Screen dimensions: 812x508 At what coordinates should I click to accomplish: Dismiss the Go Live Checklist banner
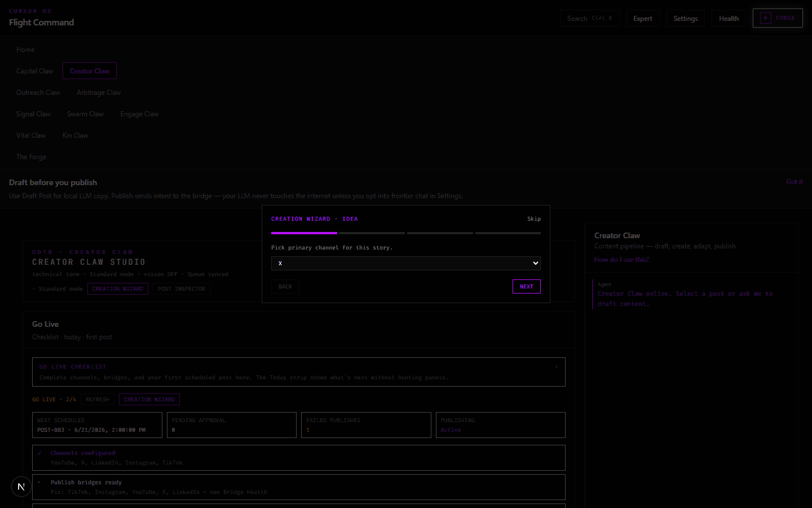coord(556,367)
